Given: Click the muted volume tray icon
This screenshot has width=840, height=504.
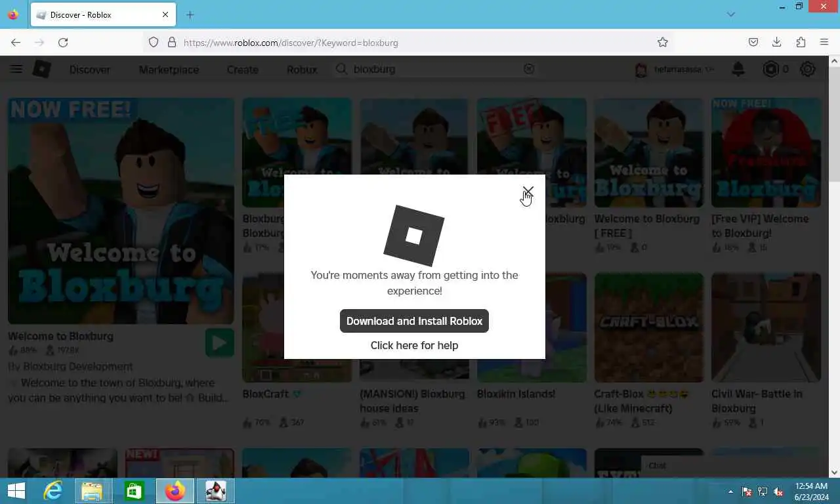Looking at the screenshot, I should (778, 492).
